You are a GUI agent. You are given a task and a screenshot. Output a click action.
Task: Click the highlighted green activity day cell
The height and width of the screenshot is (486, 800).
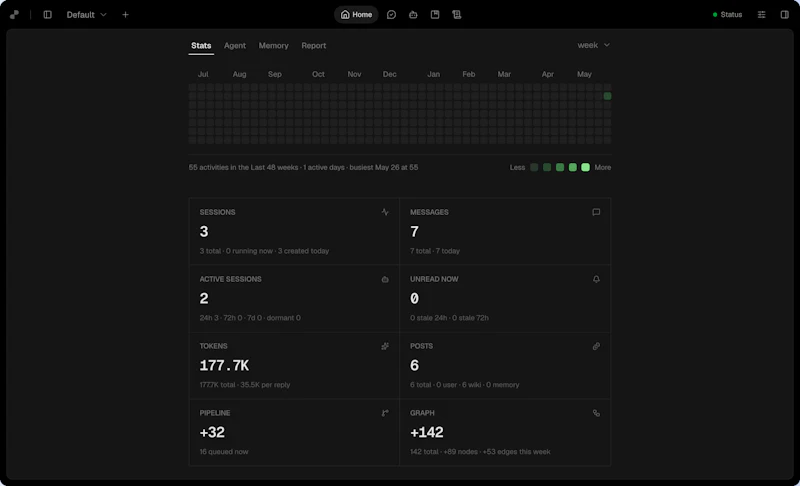(607, 96)
